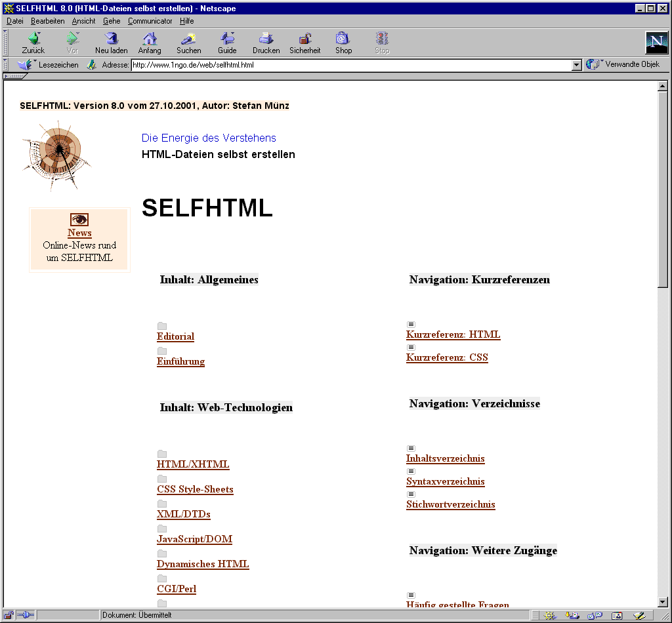Reload page with Neu laden icon

coord(111,39)
